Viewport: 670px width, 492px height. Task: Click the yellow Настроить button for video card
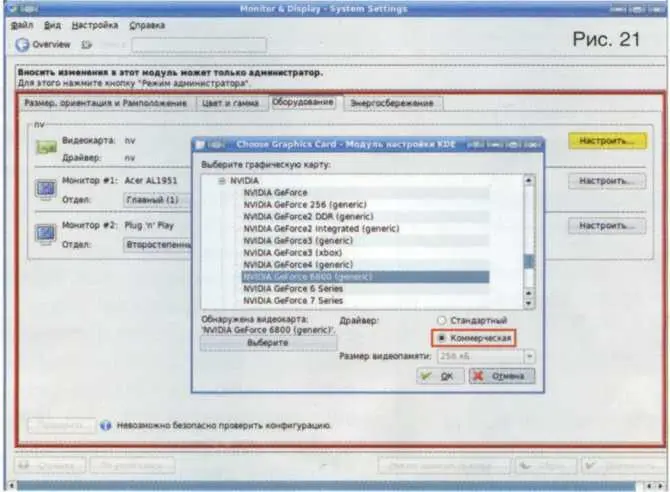607,141
